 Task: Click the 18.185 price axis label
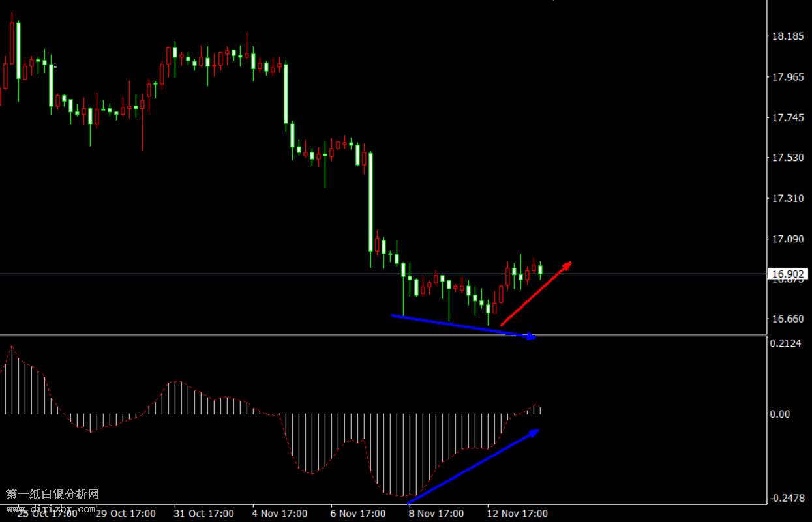pyautogui.click(x=787, y=36)
